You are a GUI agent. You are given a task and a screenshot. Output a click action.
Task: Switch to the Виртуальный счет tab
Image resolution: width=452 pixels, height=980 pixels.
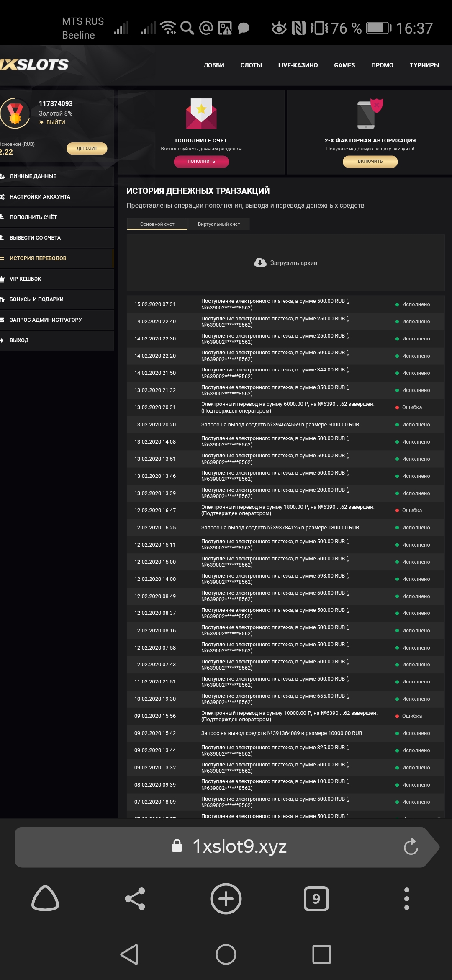click(x=219, y=224)
